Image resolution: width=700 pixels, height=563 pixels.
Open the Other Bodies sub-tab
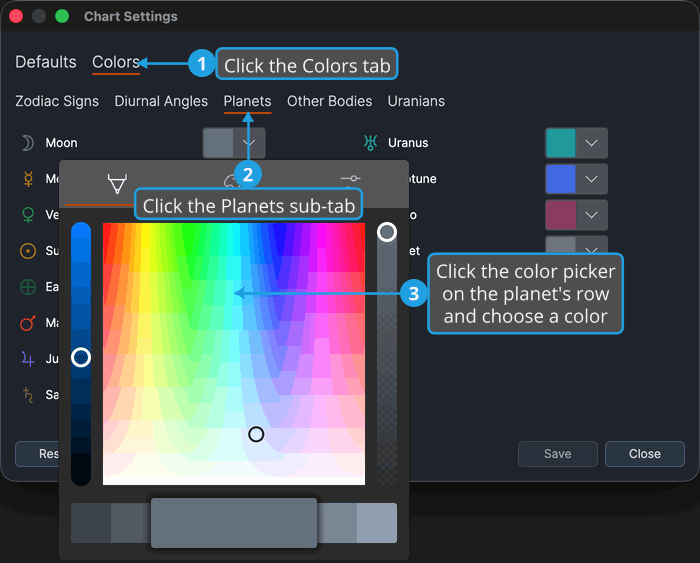329,101
